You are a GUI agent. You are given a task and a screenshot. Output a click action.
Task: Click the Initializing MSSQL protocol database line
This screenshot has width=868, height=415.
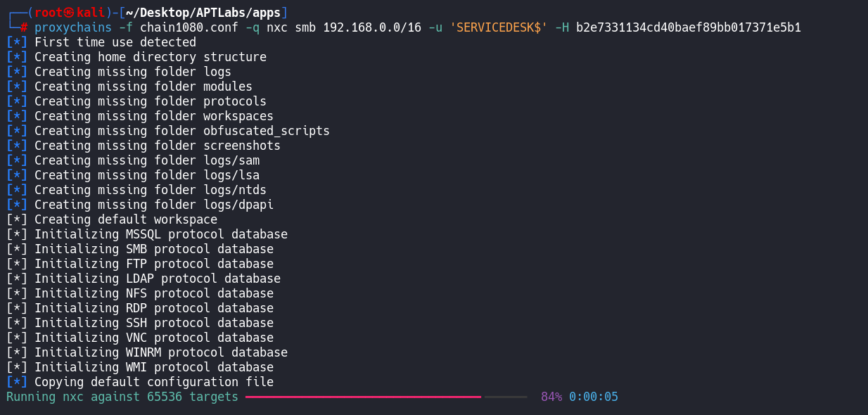[160, 234]
